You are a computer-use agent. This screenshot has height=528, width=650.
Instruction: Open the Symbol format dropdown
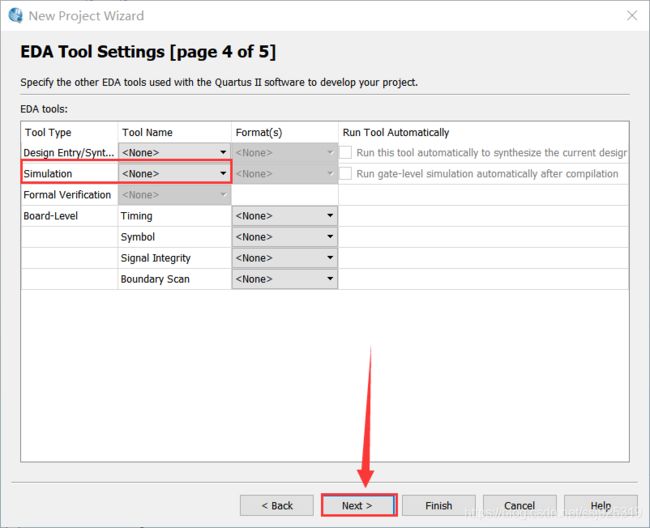(x=285, y=237)
